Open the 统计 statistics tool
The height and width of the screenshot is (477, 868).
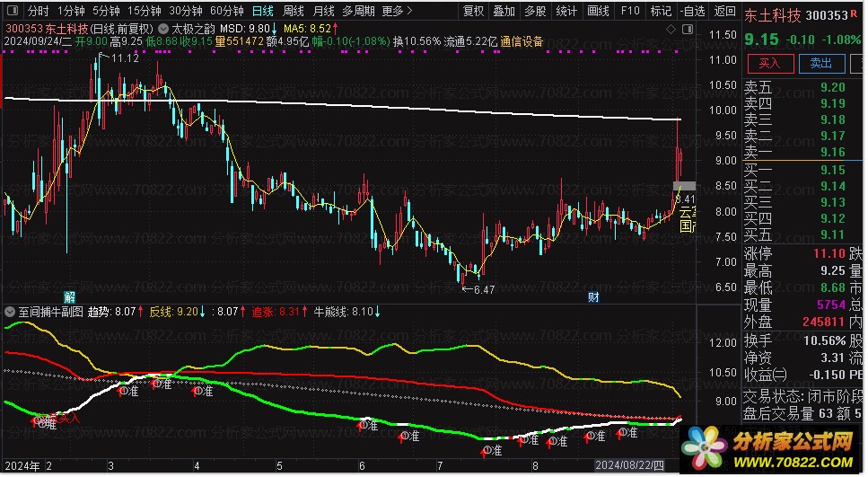566,11
